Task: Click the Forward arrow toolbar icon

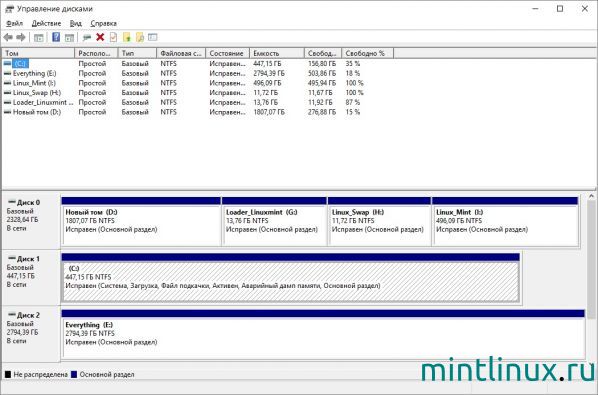Action: pos(21,37)
